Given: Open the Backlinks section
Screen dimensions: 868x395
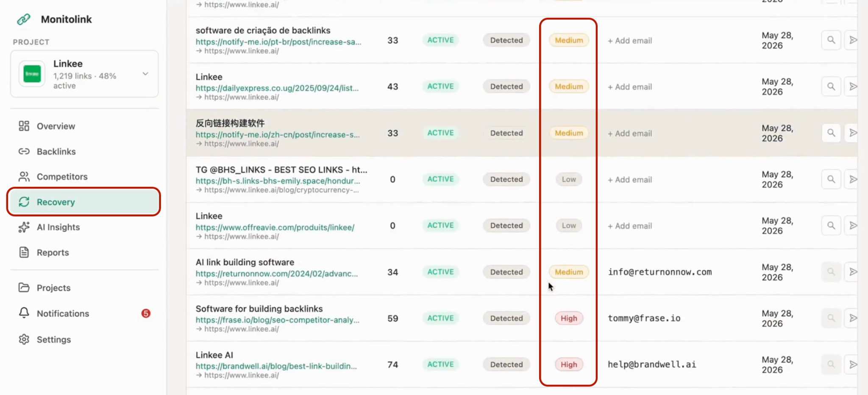Looking at the screenshot, I should [84, 152].
